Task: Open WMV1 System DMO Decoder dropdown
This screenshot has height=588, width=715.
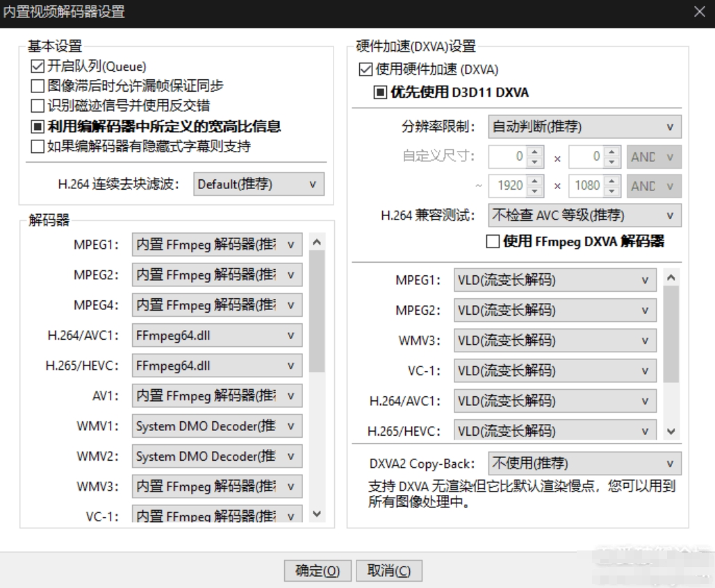Action: click(x=217, y=426)
